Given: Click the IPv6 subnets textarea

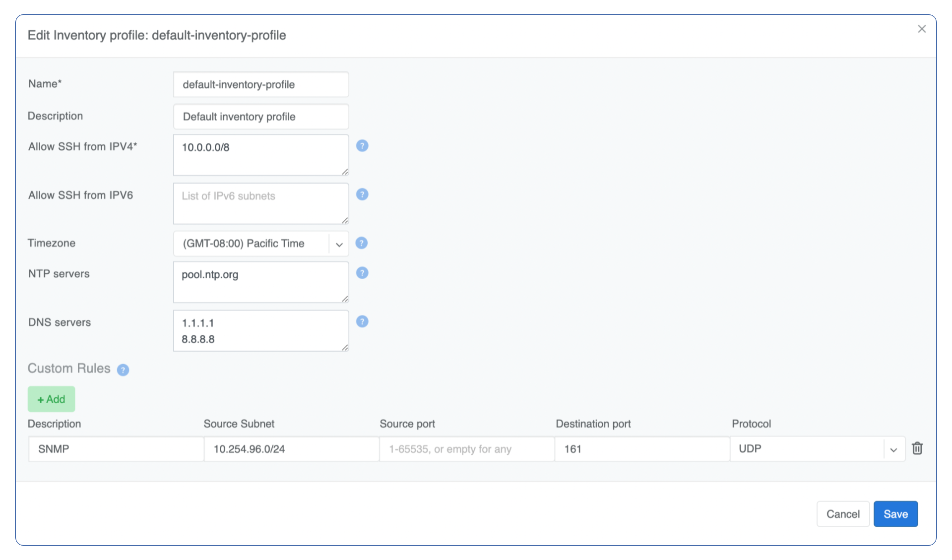Looking at the screenshot, I should 261,204.
